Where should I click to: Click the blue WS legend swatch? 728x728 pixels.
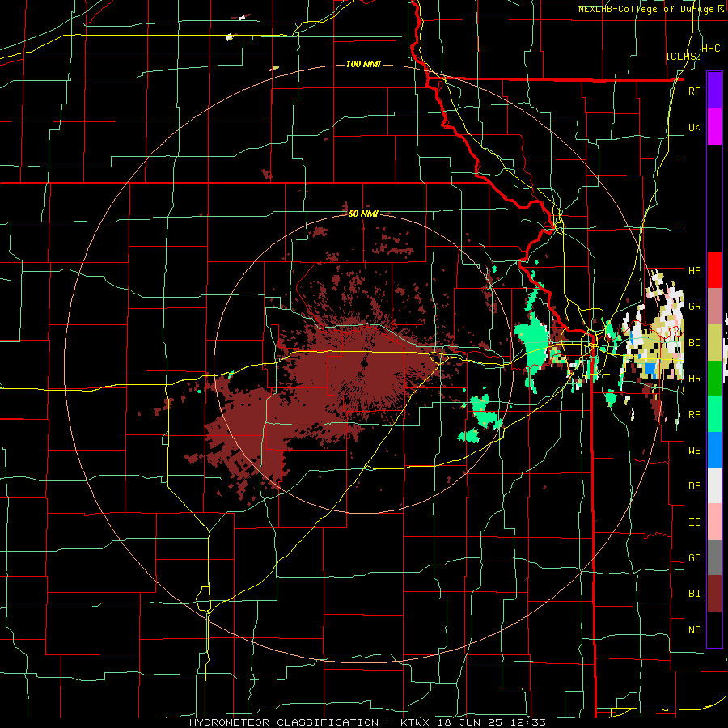pos(714,450)
